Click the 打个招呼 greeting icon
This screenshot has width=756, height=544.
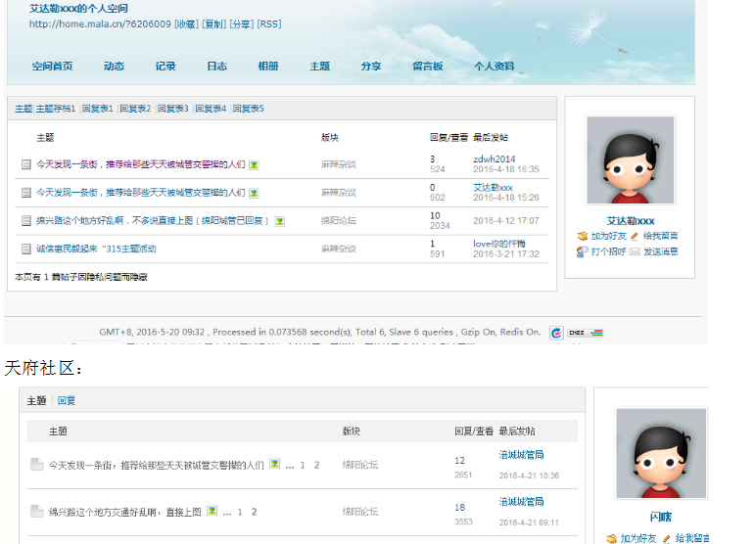(x=582, y=251)
